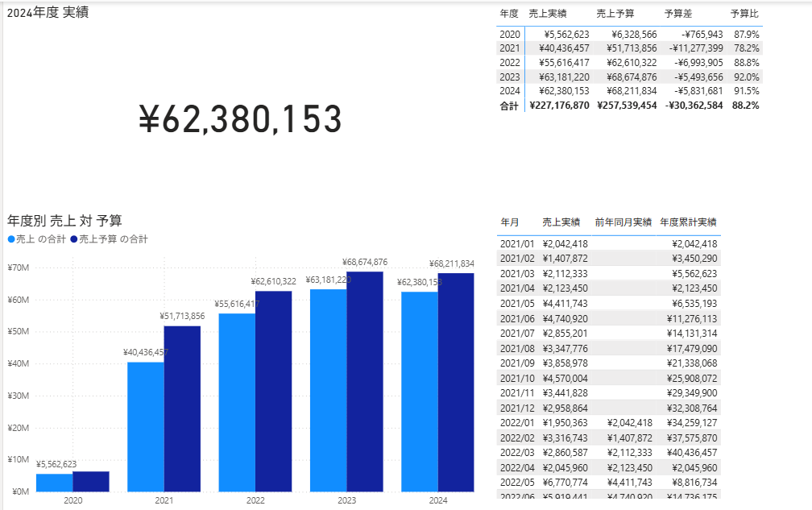Click the 2020 light blue sales bar
The height and width of the screenshot is (510, 812).
[x=54, y=483]
